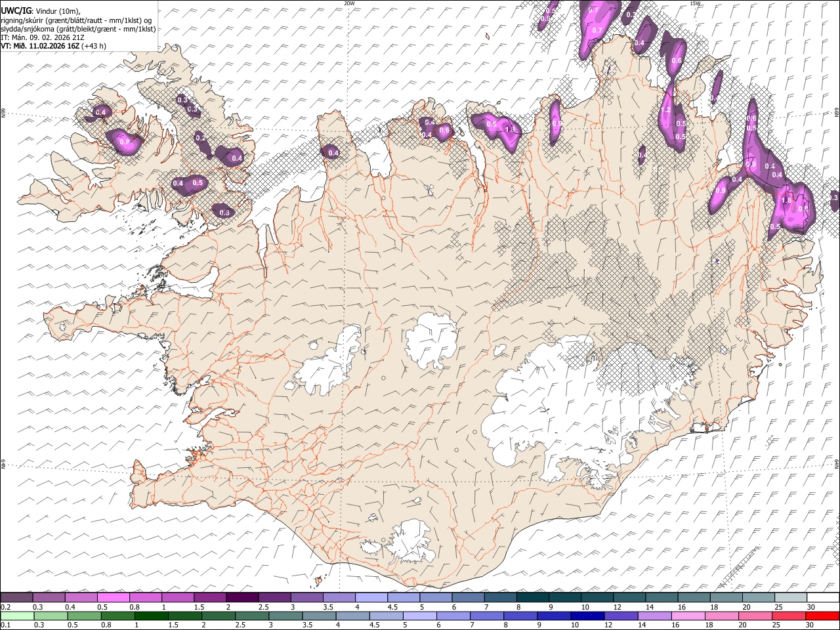The height and width of the screenshot is (630, 840).
Task: Pick the crimson swatch starting at 25 rain scale
Action: [788, 616]
